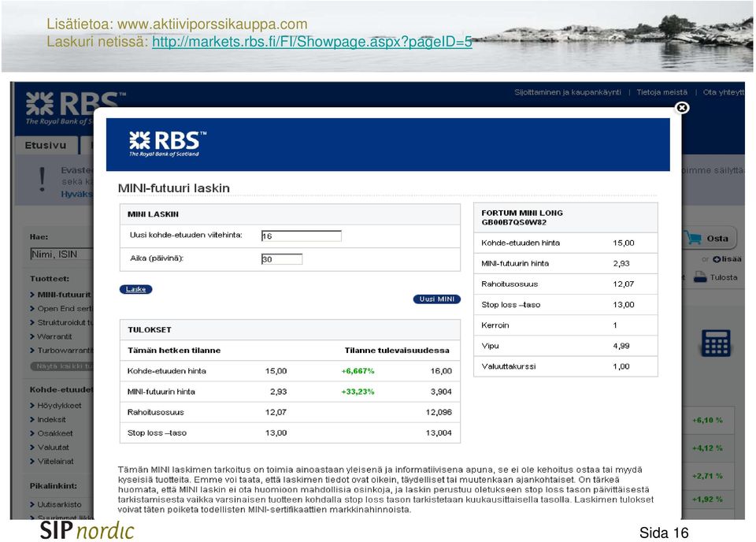Image resolution: width=756 pixels, height=542 pixels.
Task: Click the Valuuttakurssi value 1,00
Action: 621,366
